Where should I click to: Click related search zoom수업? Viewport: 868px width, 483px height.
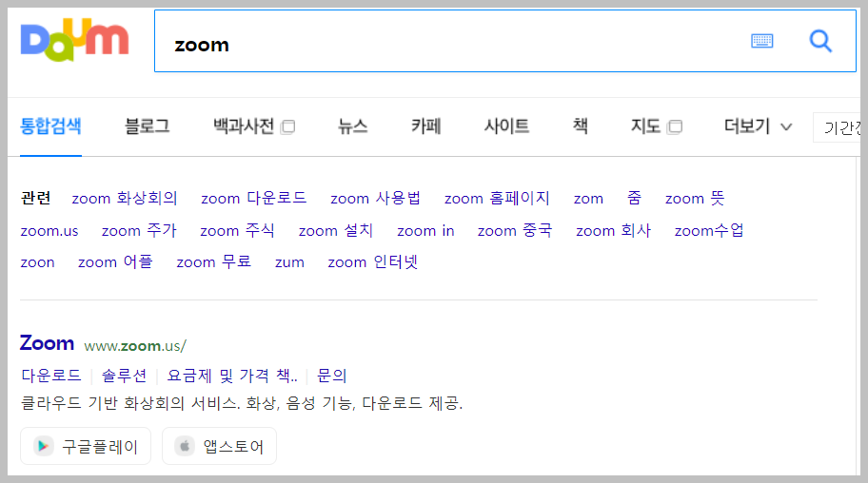709,230
